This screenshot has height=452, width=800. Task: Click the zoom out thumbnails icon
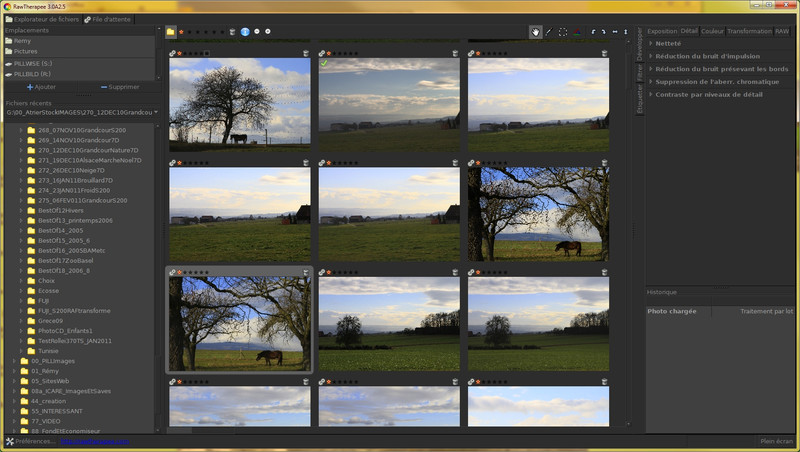tap(257, 32)
